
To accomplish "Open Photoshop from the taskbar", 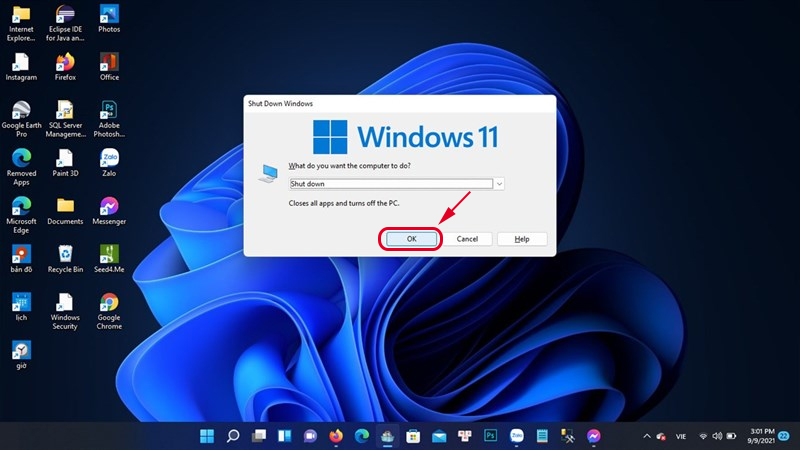I will click(491, 436).
